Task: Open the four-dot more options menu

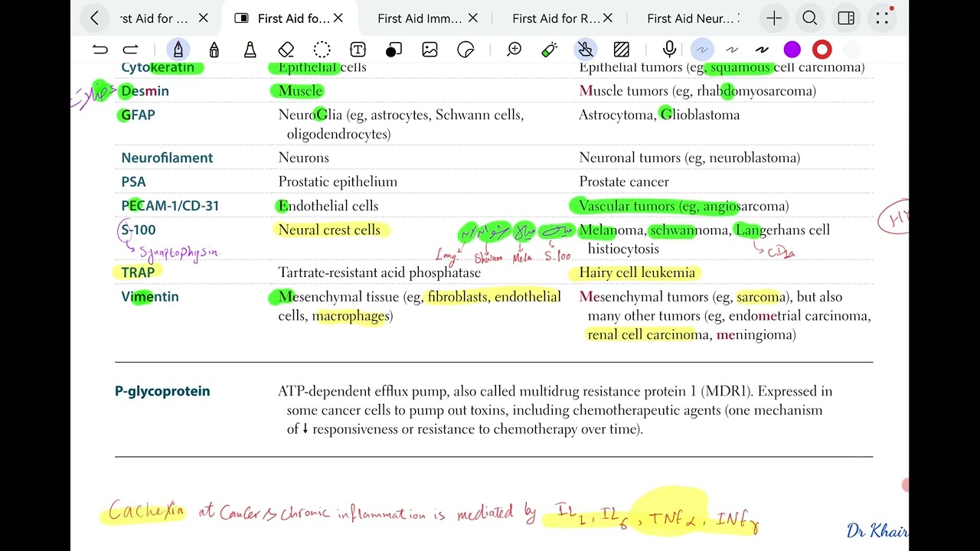Action: (882, 18)
